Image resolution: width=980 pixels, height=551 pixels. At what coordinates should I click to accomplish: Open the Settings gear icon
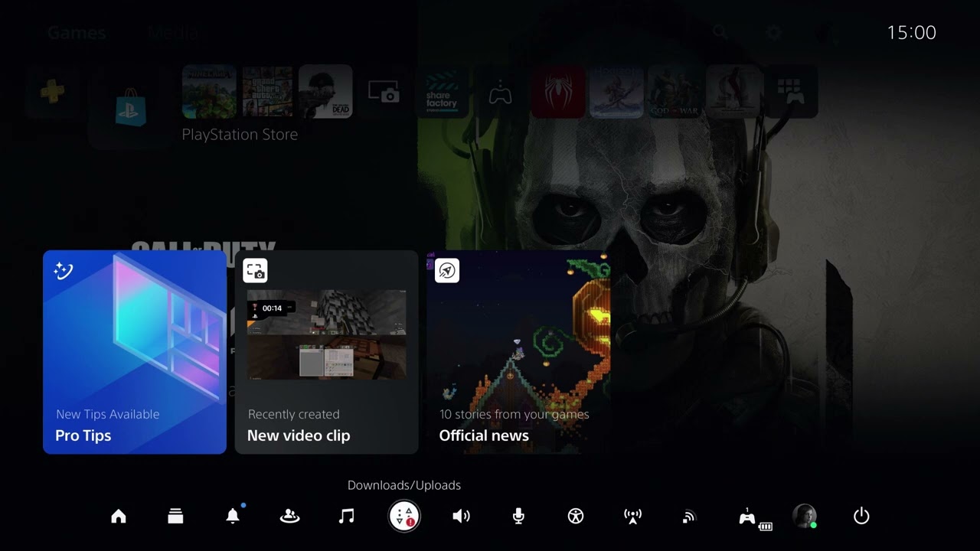point(773,32)
